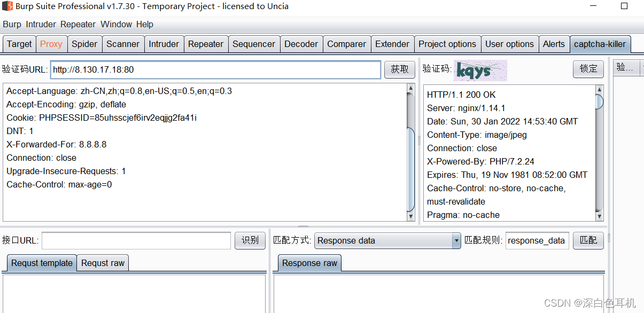Viewport: 644px width, 313px height.
Task: Click the DNT: 1 line
Action: [20, 131]
